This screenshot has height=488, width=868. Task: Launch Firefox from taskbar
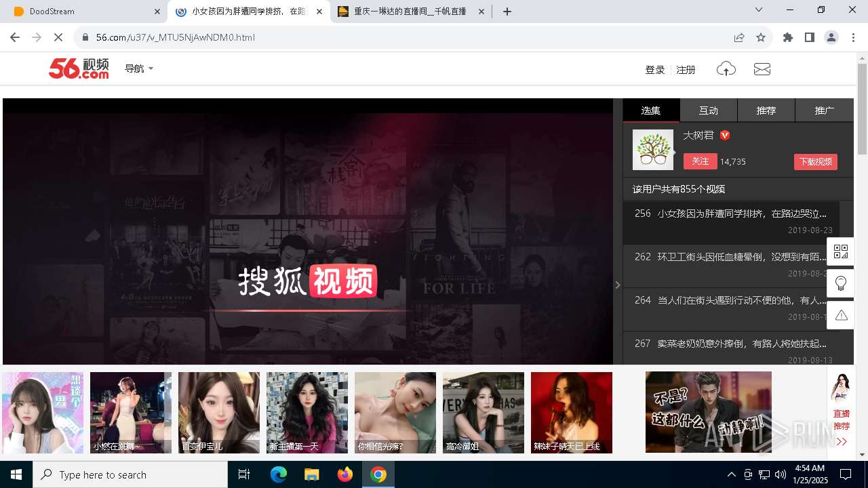pos(345,474)
